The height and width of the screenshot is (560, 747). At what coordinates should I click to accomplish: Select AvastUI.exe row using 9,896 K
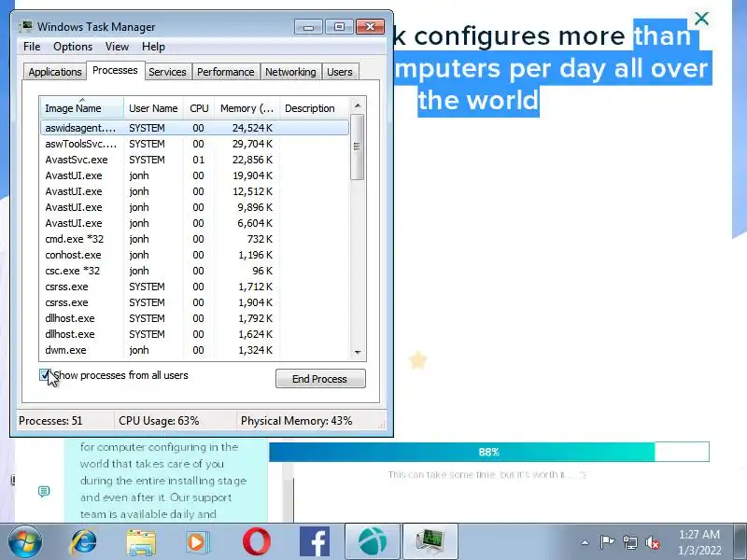(194, 207)
